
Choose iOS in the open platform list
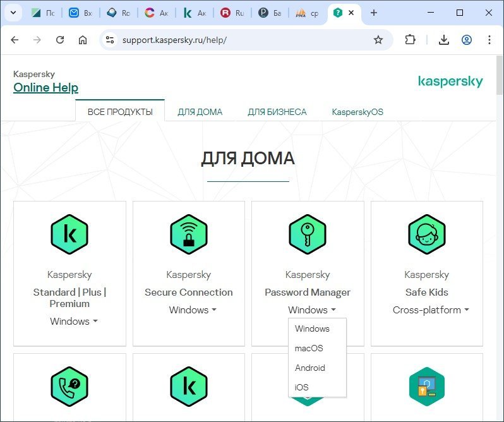(x=317, y=387)
